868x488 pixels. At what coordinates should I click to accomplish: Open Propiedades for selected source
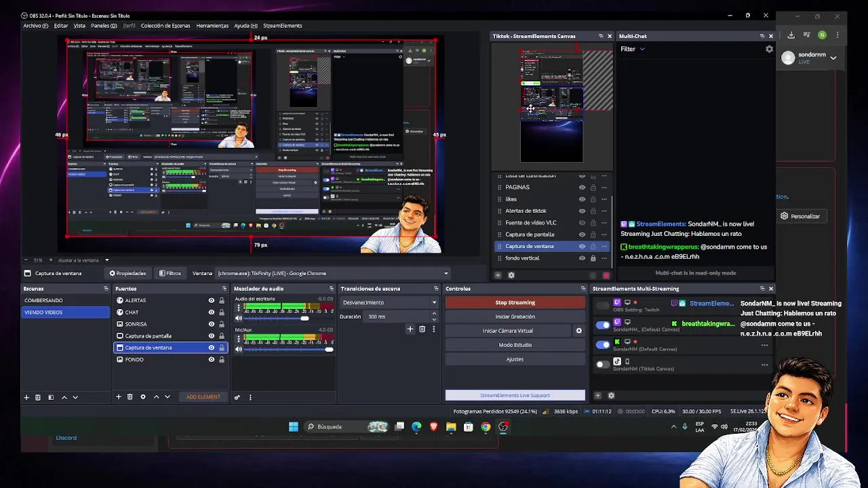[x=127, y=273]
